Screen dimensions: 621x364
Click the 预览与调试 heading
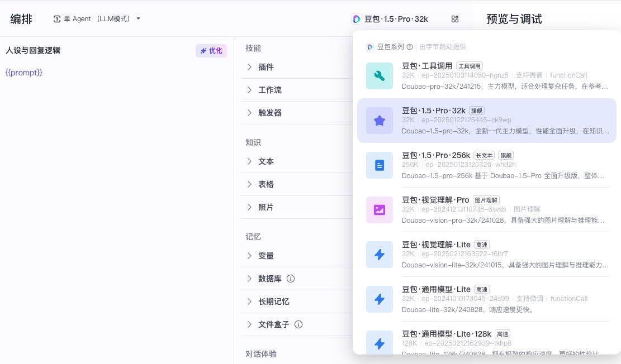514,19
